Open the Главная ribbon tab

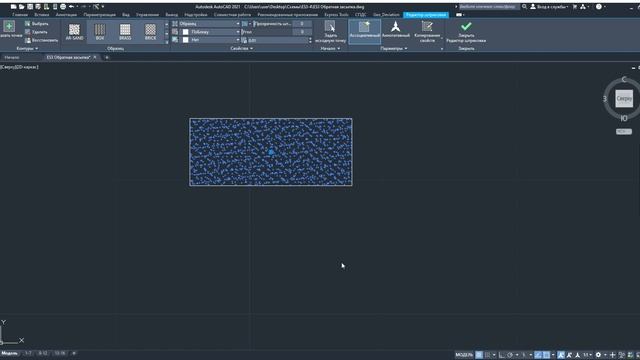[x=20, y=15]
